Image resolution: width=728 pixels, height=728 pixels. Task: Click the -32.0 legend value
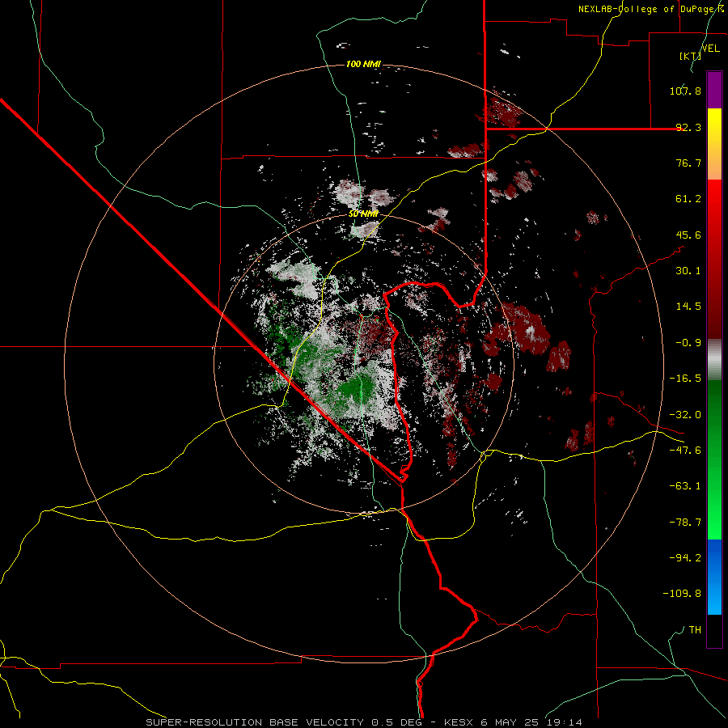click(685, 415)
